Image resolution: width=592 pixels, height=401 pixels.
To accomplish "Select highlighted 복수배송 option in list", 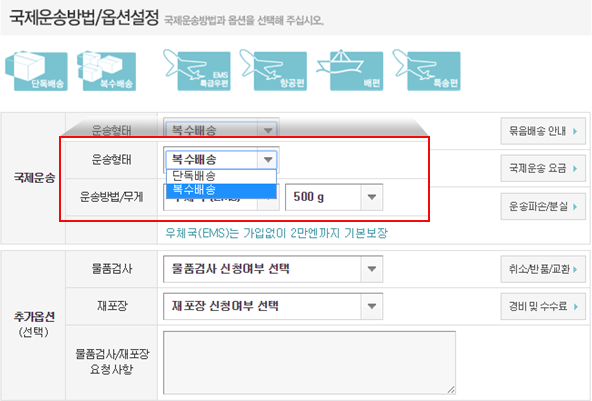I will (x=221, y=190).
